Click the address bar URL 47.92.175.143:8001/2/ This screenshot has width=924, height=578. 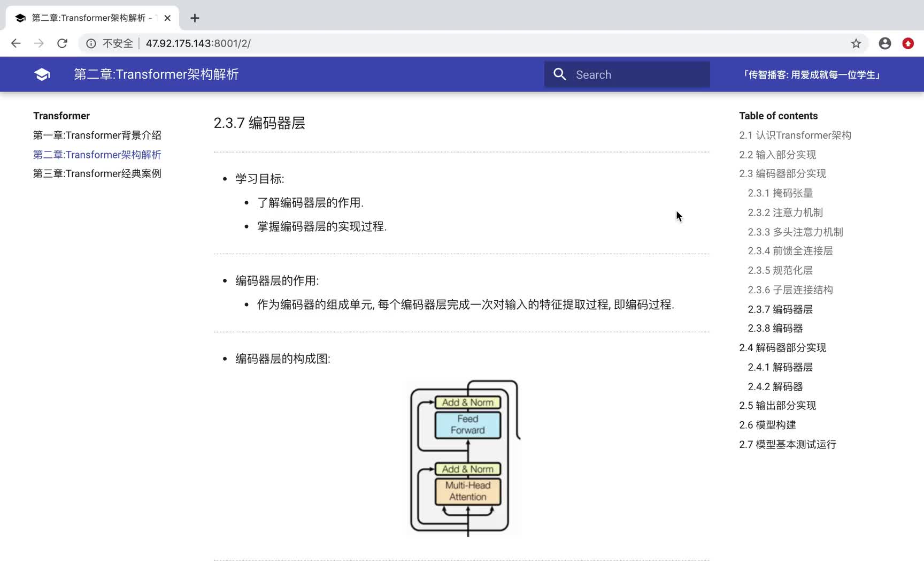click(x=198, y=43)
